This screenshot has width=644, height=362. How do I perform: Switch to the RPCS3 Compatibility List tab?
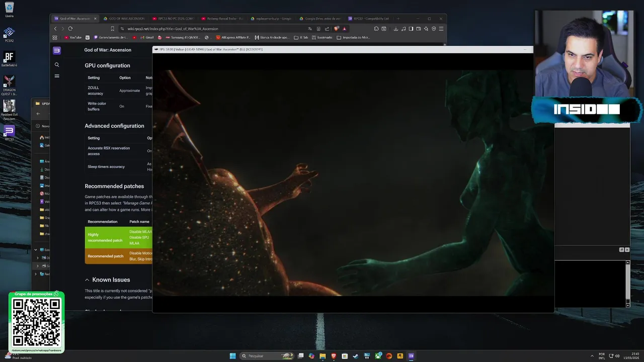click(x=369, y=19)
